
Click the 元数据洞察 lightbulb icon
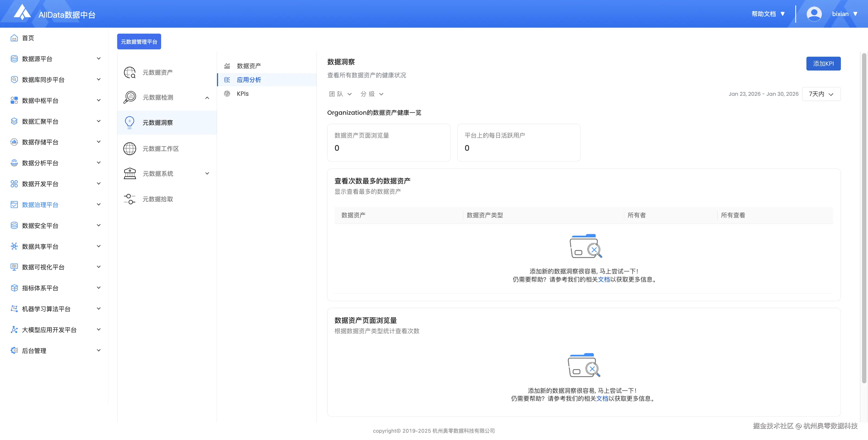click(x=129, y=122)
